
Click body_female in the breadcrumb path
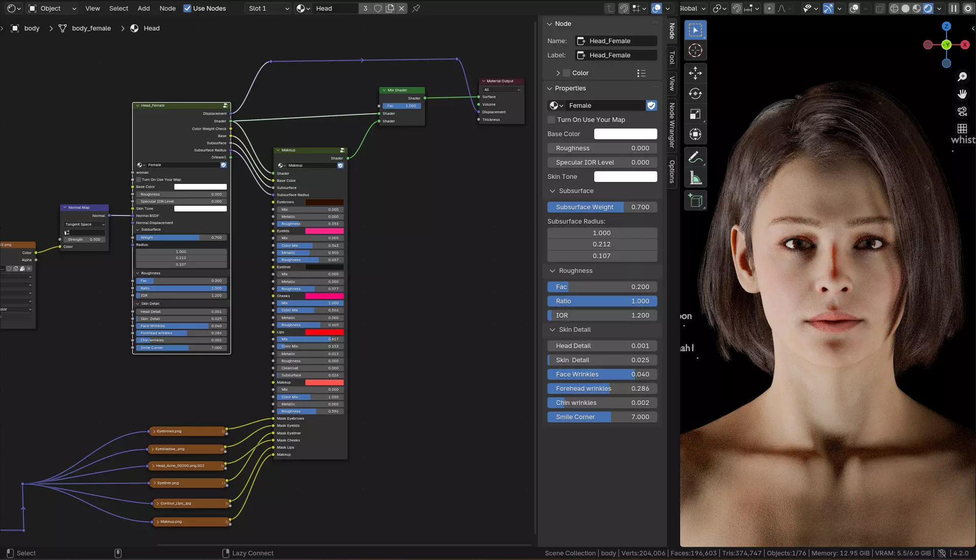pos(91,28)
